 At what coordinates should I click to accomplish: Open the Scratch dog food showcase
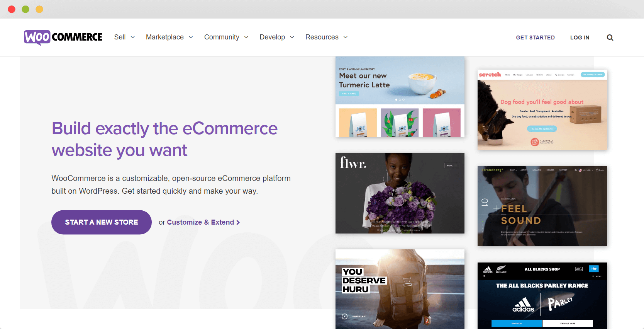click(x=542, y=110)
